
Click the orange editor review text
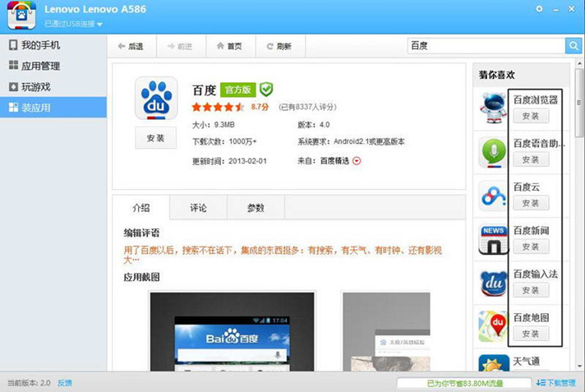click(283, 255)
